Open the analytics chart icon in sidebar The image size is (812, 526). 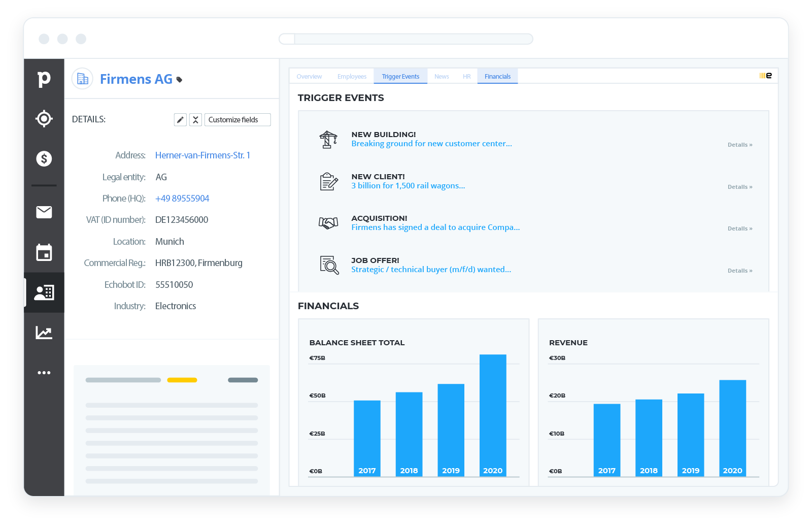[44, 332]
